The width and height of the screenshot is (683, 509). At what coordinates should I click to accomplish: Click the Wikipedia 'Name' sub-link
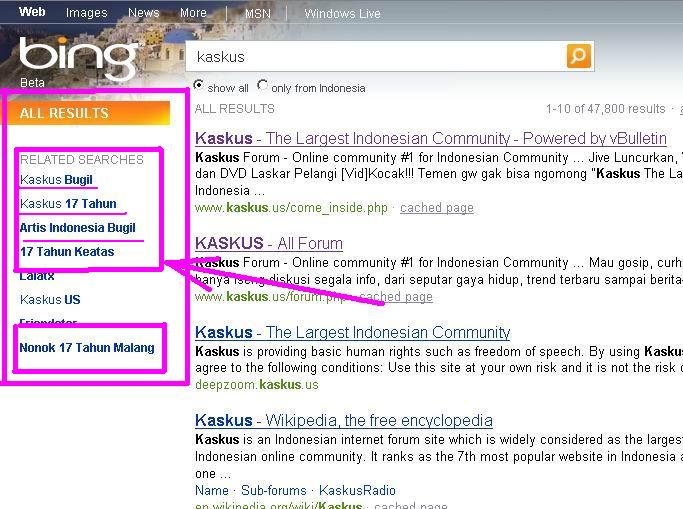(212, 490)
